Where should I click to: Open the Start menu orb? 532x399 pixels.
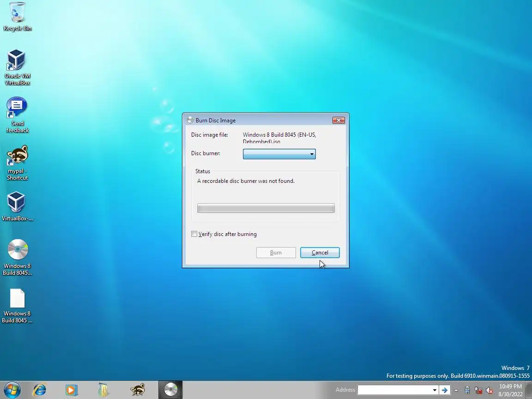[12, 390]
